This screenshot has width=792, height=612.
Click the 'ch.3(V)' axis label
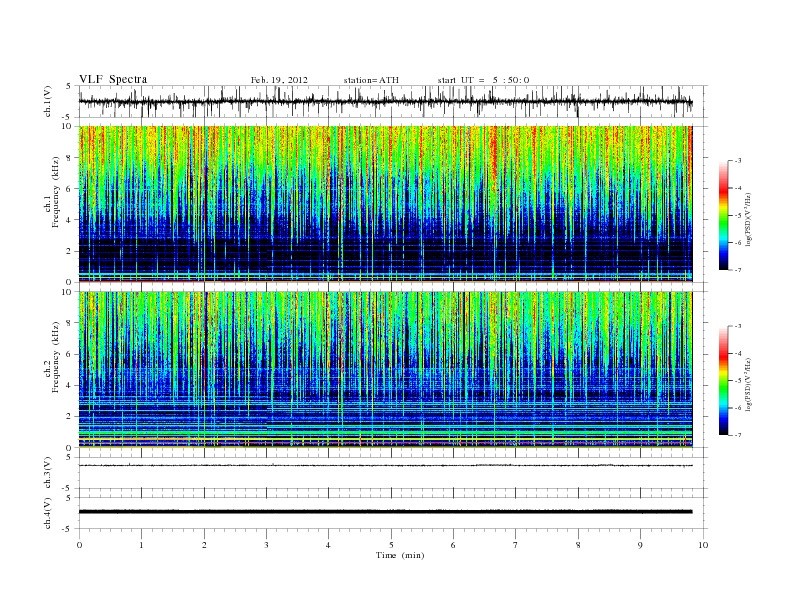tap(48, 473)
